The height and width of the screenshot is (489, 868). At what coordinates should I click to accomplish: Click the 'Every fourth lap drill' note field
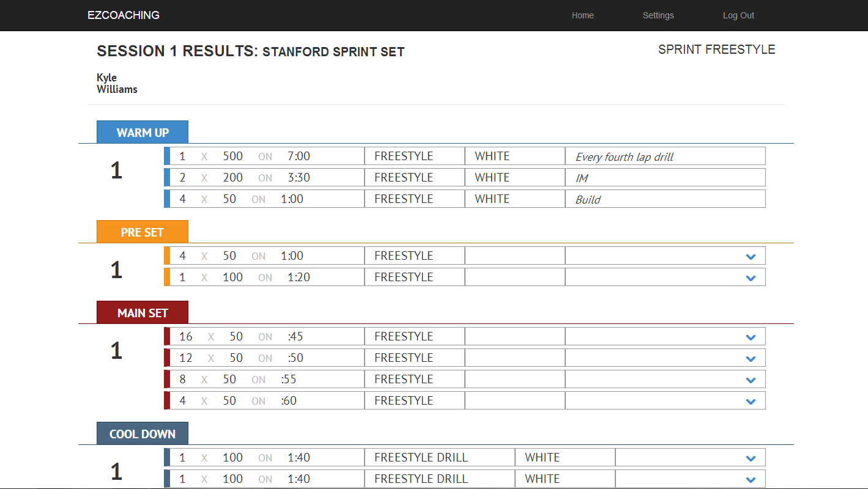tap(664, 156)
